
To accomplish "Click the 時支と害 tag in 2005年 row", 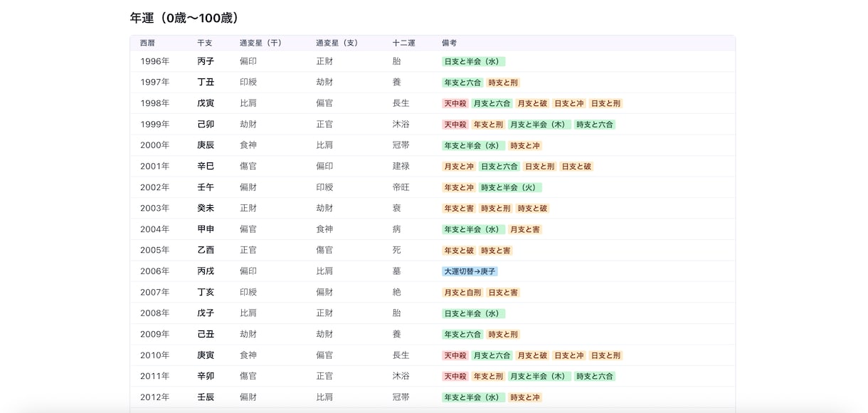I will (x=496, y=251).
